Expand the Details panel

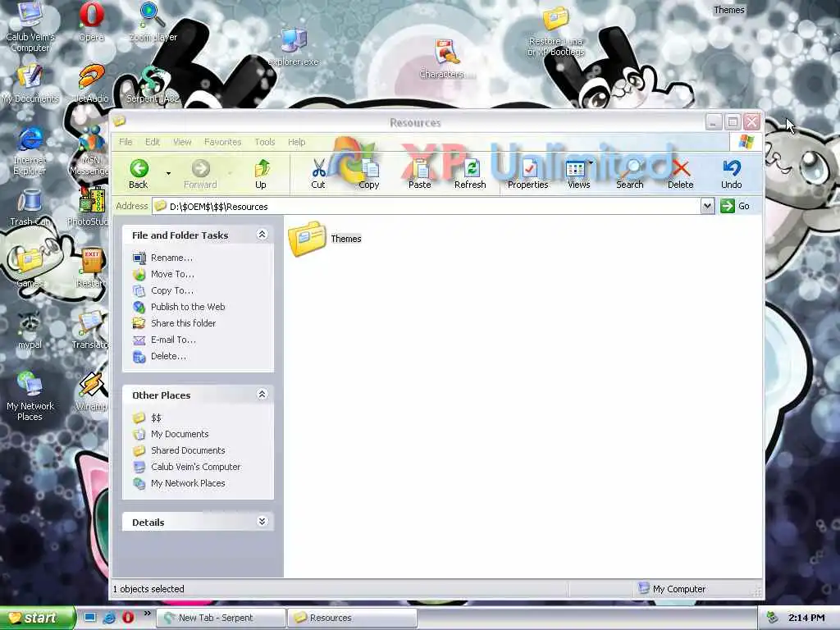click(x=262, y=522)
